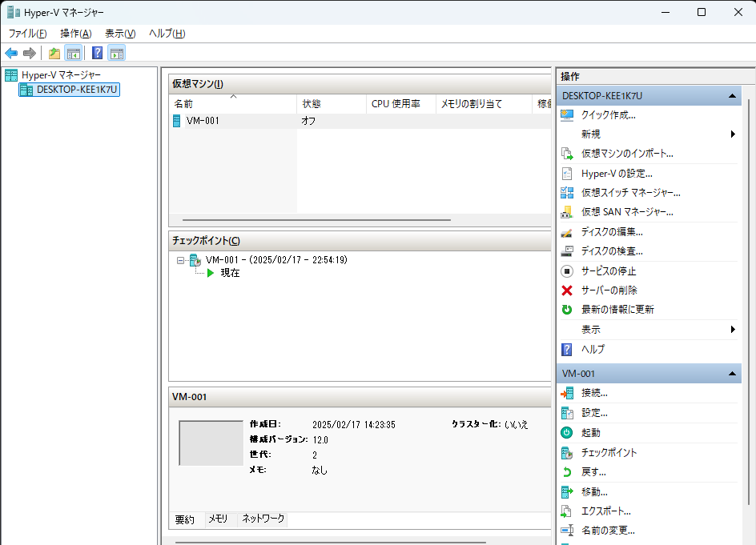Click the 起動 action link

point(591,433)
